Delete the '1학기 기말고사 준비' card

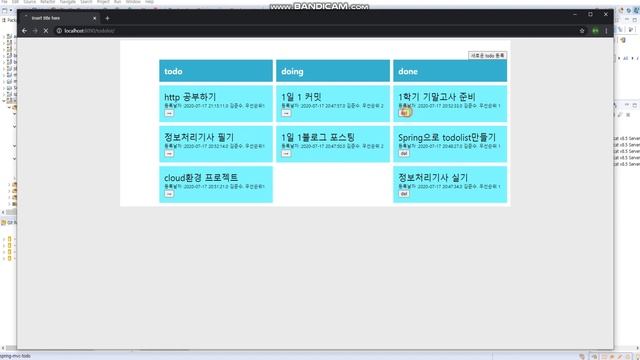[404, 113]
